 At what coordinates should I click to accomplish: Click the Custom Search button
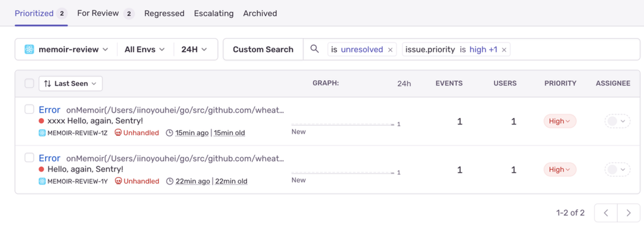[x=263, y=49]
